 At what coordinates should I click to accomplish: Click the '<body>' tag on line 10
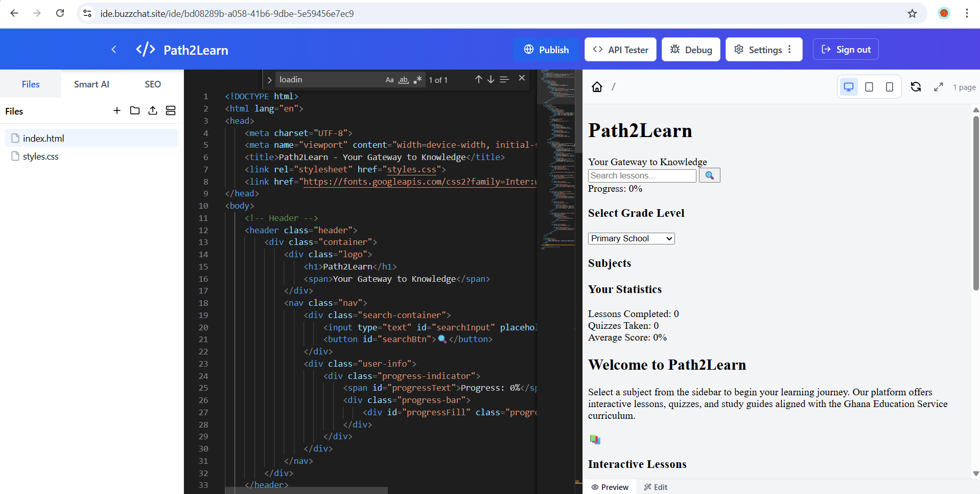[x=240, y=206]
